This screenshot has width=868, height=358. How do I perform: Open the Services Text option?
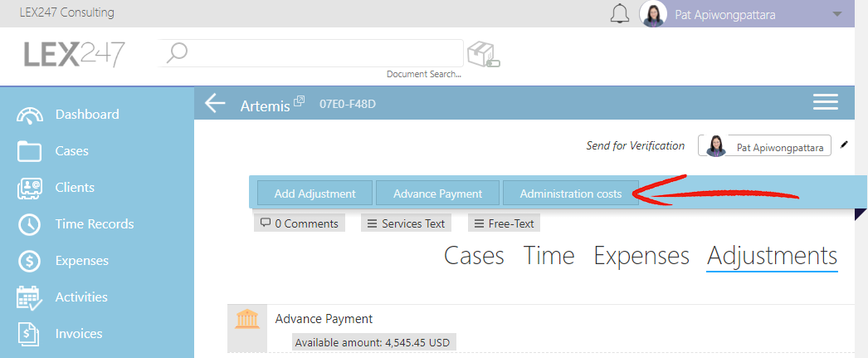tap(406, 223)
